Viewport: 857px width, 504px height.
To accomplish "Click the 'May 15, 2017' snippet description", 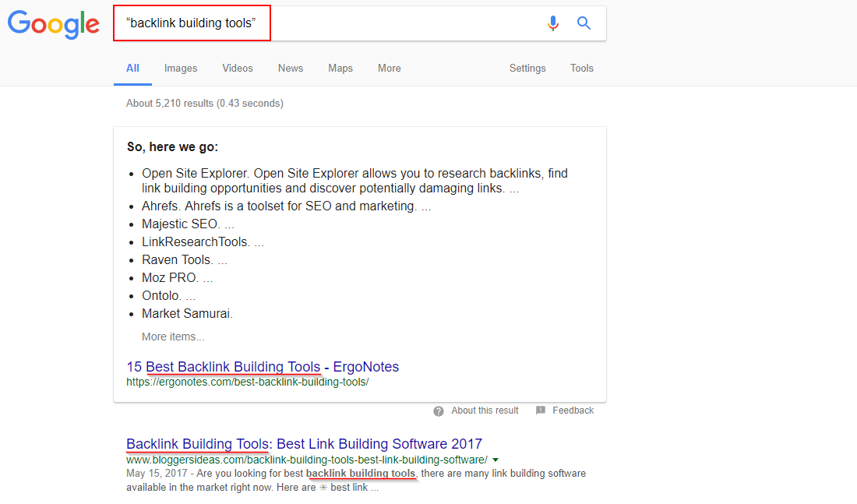I will 356,481.
